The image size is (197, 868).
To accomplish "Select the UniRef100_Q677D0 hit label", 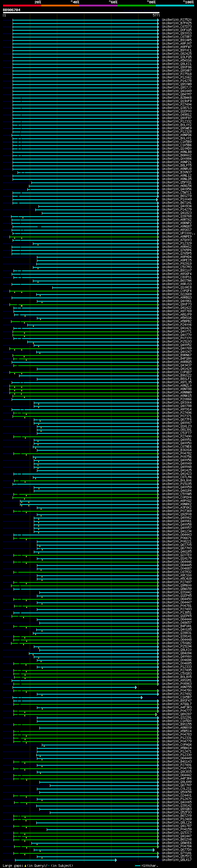I will 177,850.
